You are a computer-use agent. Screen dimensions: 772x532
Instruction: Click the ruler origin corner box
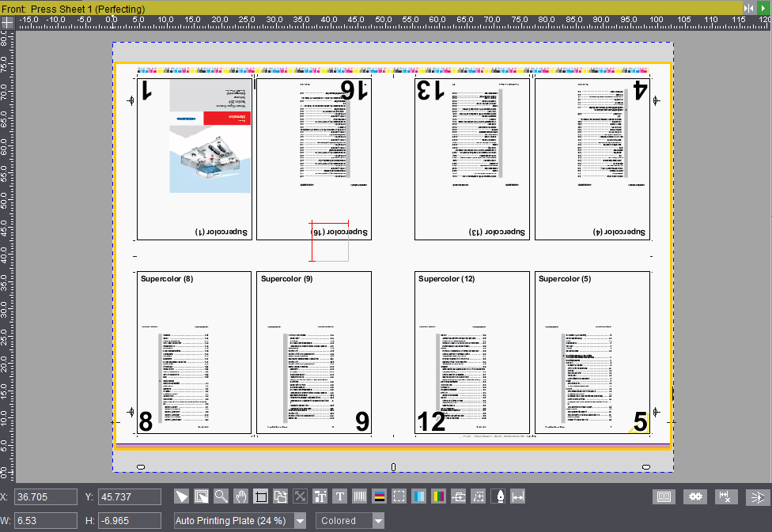click(x=7, y=23)
